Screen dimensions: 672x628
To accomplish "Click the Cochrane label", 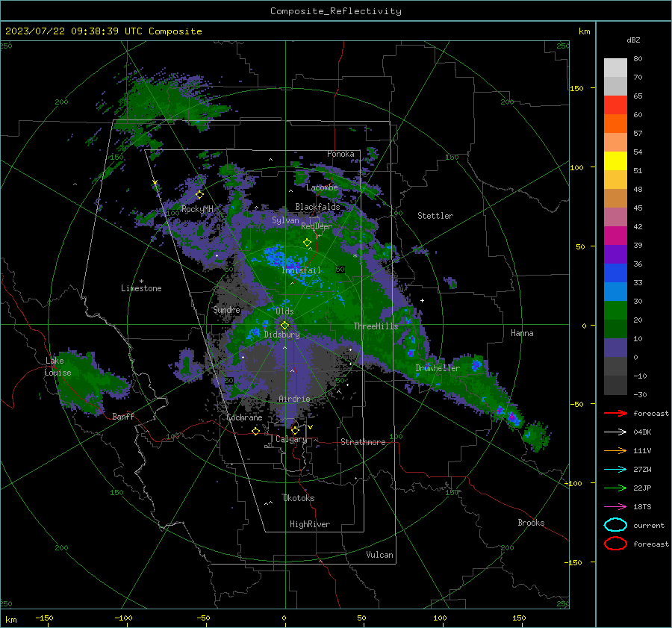I will (x=244, y=417).
